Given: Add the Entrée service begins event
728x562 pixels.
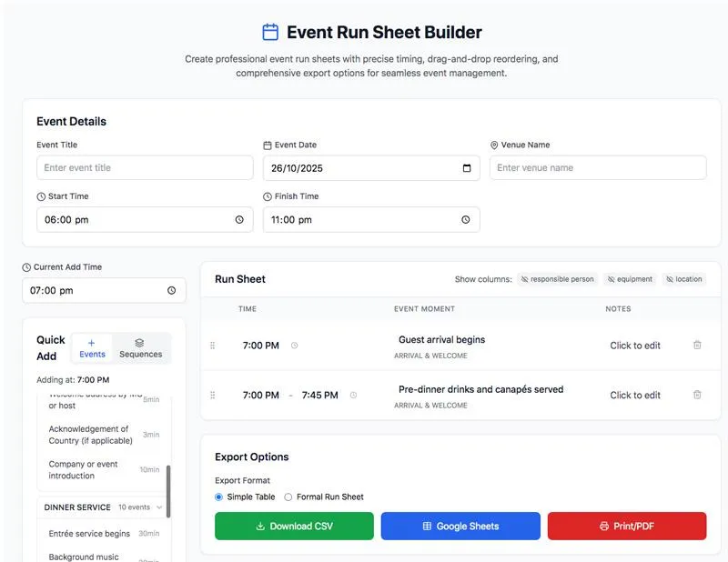Looking at the screenshot, I should point(104,534).
